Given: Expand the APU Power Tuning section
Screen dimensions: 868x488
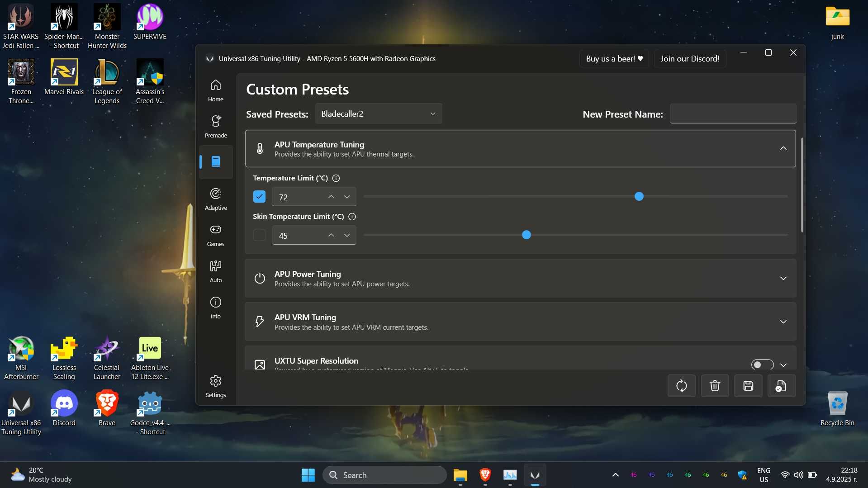Looking at the screenshot, I should click(x=783, y=278).
